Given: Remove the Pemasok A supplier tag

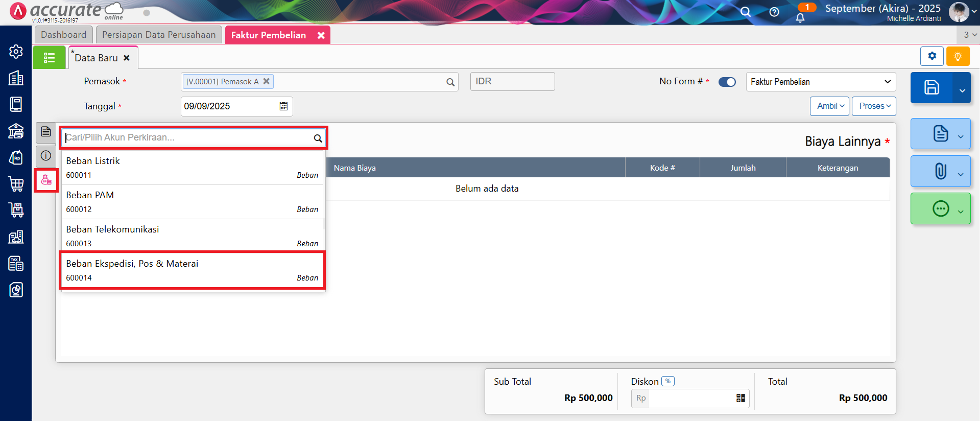Looking at the screenshot, I should point(266,81).
